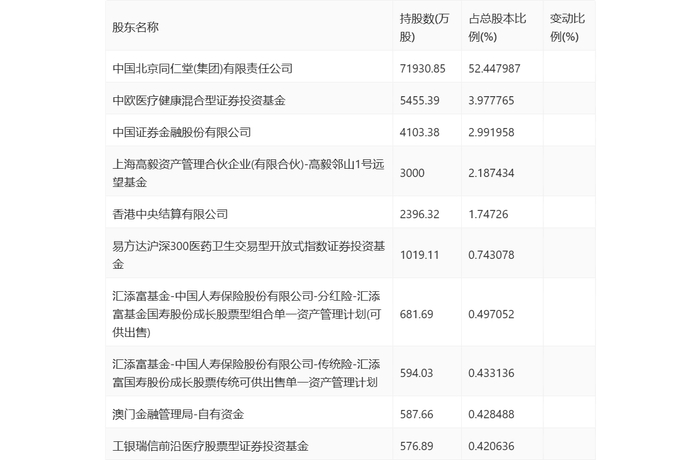Select 工银瑞信前沿医疗股票型证券投资基金 shareholder name
This screenshot has width=700, height=460.
(210, 446)
